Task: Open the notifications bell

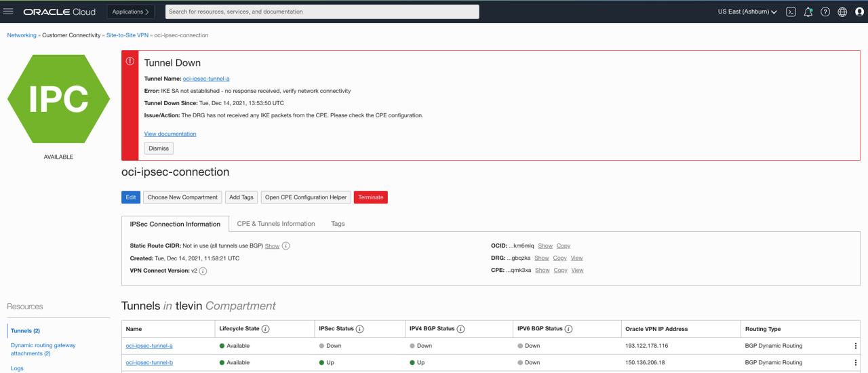Action: point(808,12)
